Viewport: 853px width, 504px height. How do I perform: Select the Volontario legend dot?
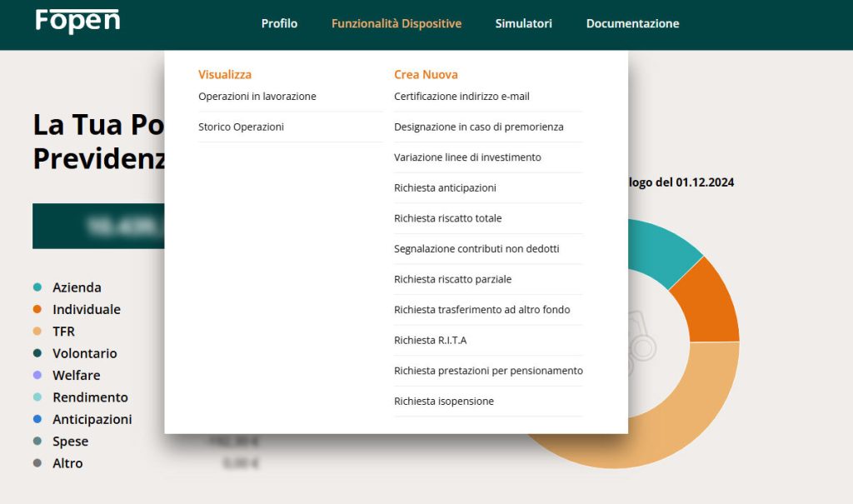click(36, 353)
